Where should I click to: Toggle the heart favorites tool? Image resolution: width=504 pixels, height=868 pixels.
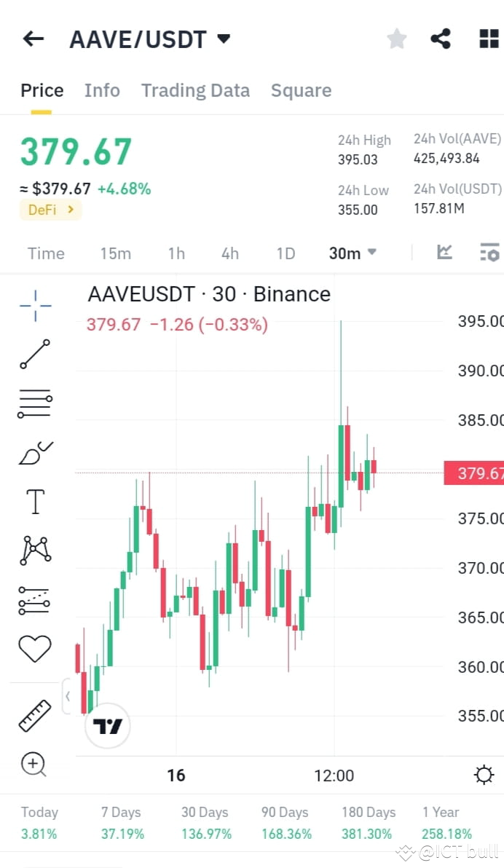click(34, 648)
